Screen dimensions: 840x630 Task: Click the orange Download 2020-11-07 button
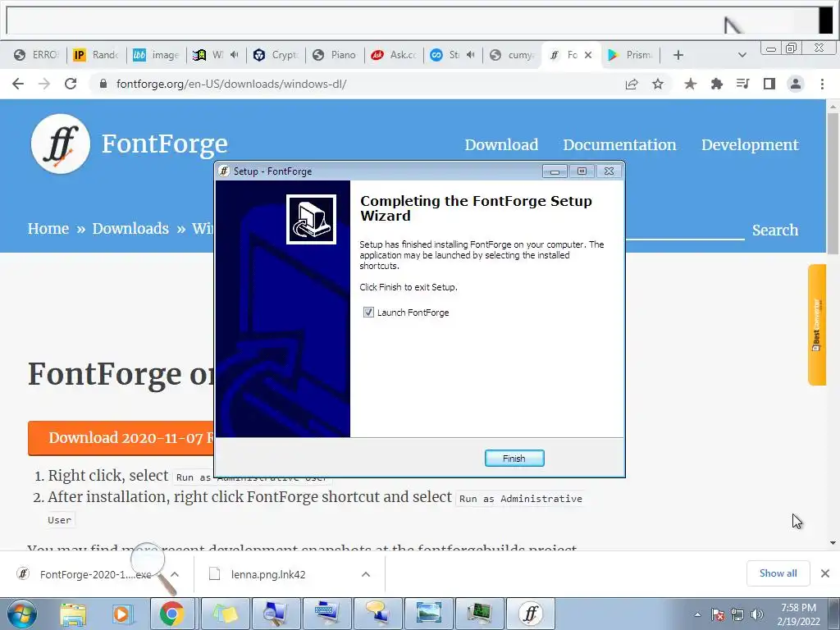(x=121, y=438)
